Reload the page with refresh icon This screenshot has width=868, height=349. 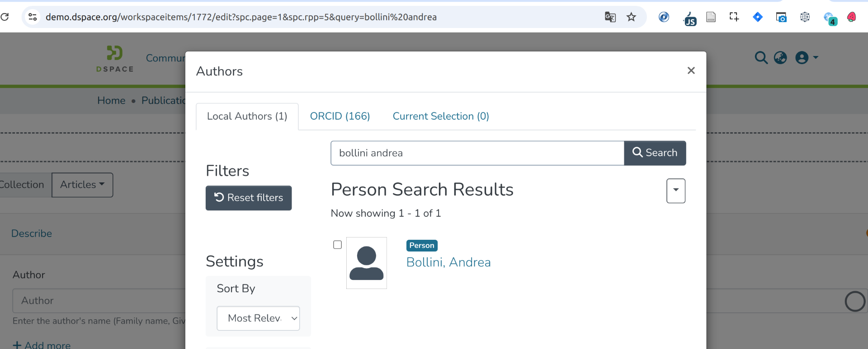point(5,17)
